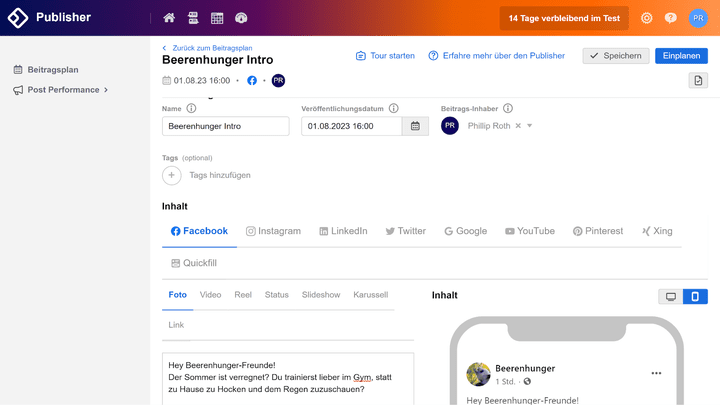
Task: Show info for the Name field
Action: [191, 108]
